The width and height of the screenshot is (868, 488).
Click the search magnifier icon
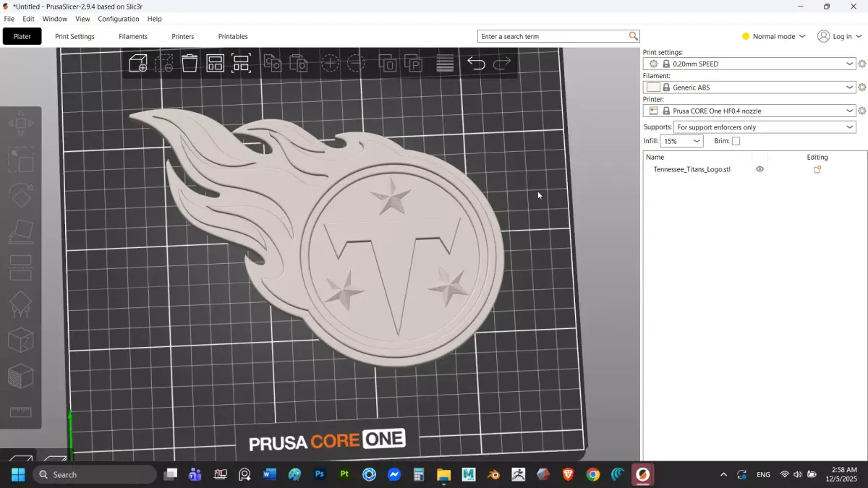[x=634, y=36]
